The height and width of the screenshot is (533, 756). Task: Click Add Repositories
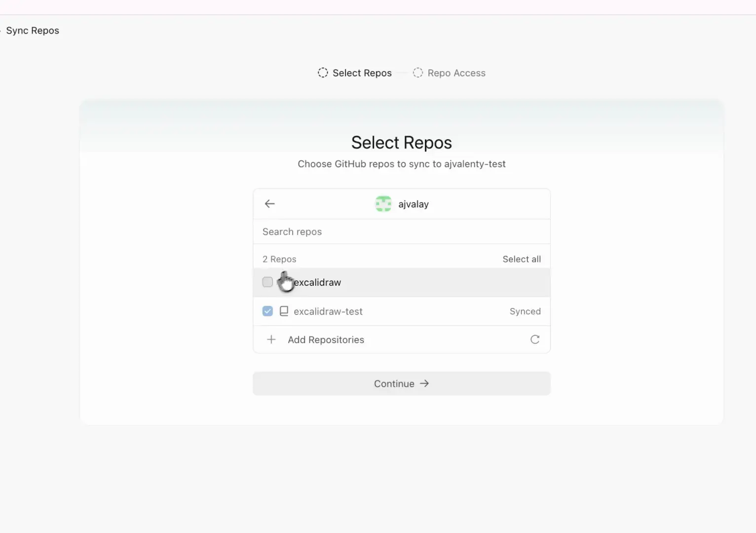(326, 340)
